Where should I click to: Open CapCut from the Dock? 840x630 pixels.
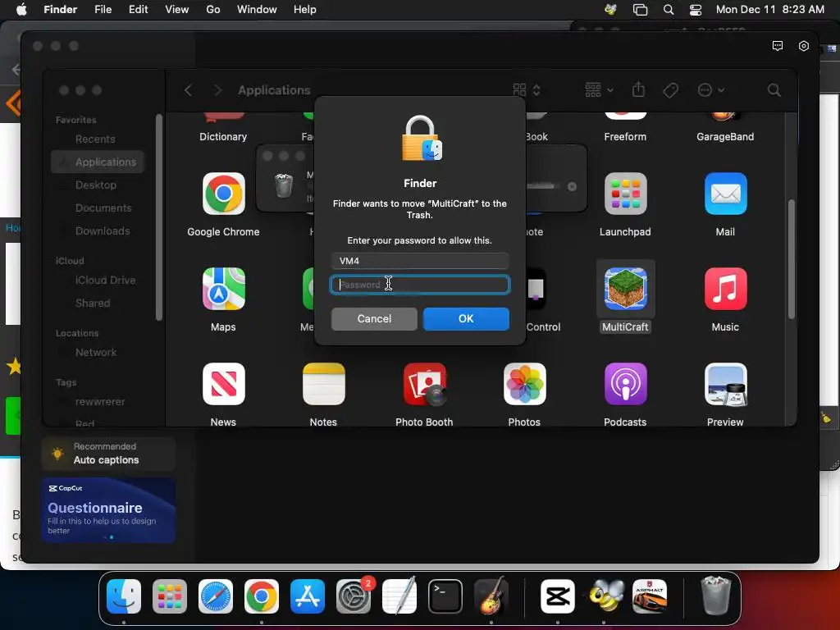(558, 596)
